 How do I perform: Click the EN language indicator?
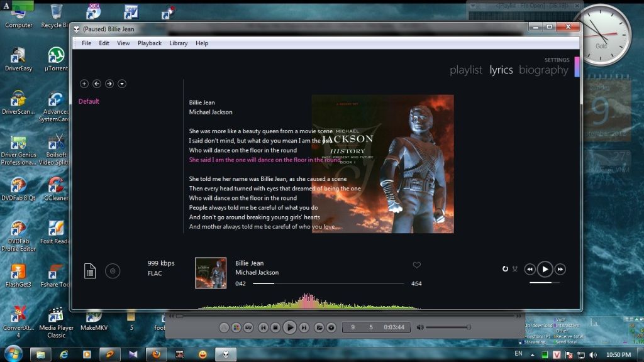click(x=518, y=354)
